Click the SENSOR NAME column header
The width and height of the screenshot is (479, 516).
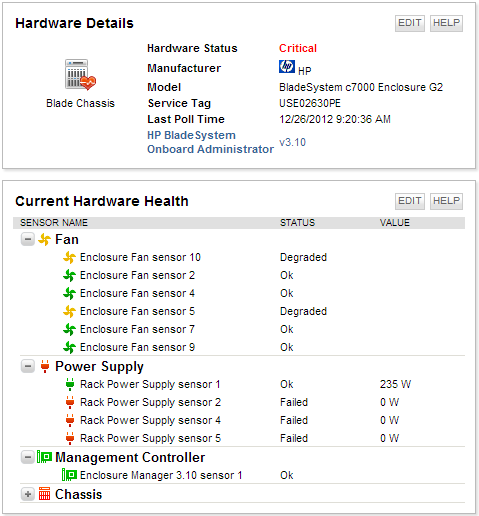(54, 223)
